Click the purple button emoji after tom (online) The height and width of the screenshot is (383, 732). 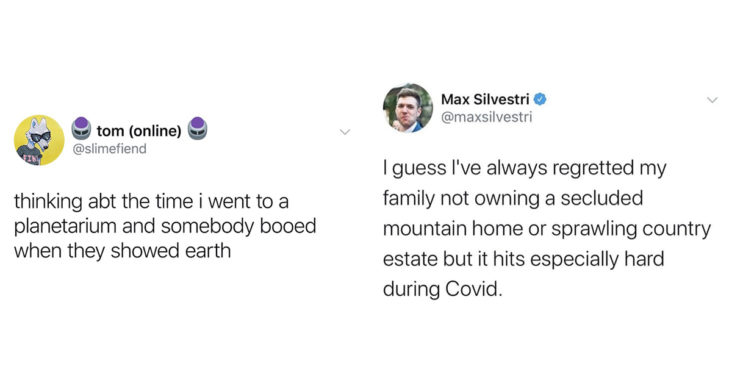(197, 128)
